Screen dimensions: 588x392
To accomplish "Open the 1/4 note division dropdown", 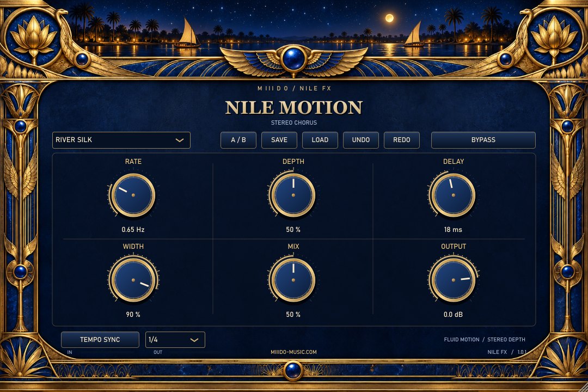I will click(175, 340).
